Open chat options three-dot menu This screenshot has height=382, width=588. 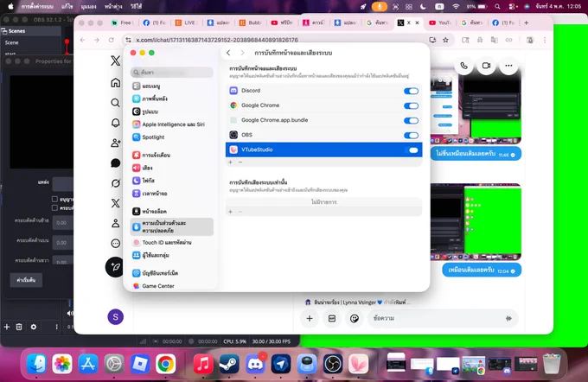(x=508, y=66)
